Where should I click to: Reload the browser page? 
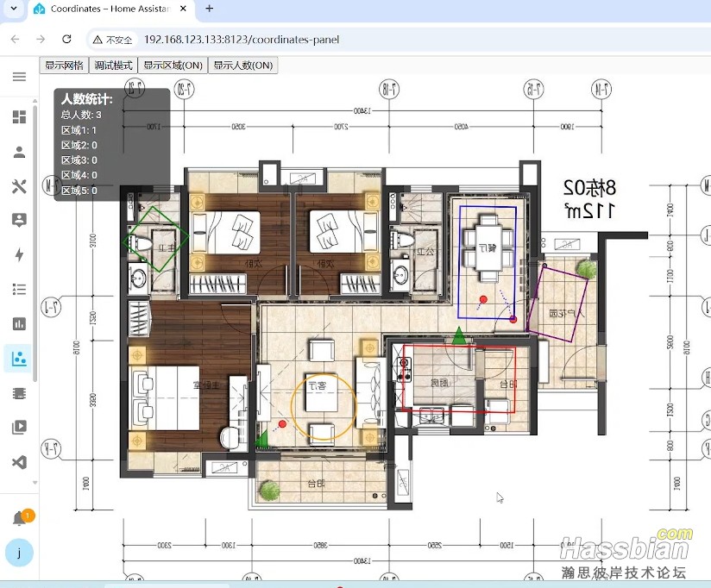pos(66,40)
